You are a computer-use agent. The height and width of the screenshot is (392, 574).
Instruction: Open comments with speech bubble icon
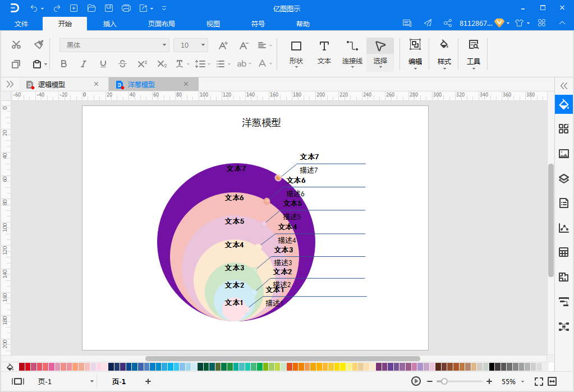407,23
